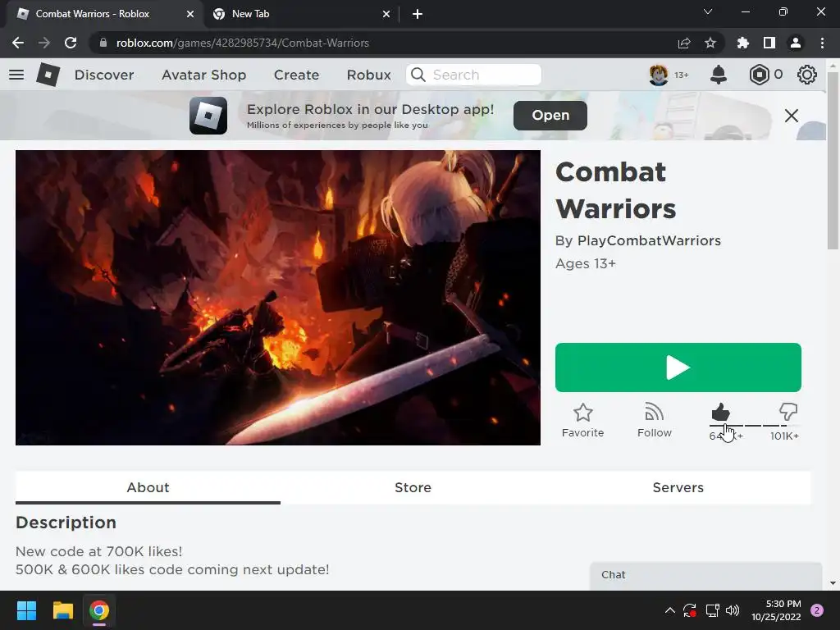Open the Robux balance icon

coord(759,75)
